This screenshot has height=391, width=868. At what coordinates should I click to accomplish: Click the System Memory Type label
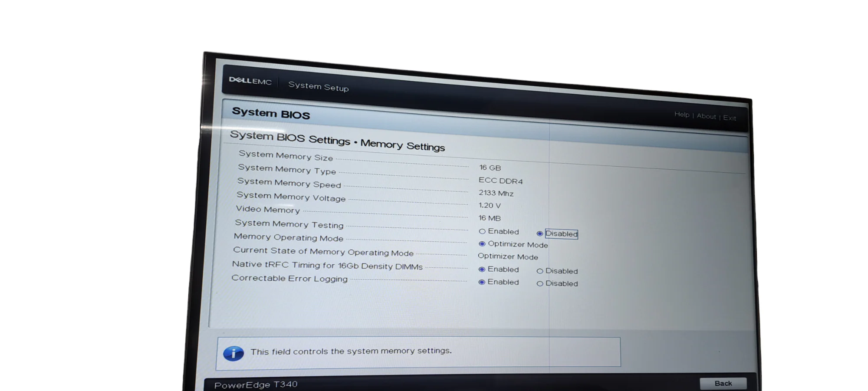pyautogui.click(x=287, y=169)
